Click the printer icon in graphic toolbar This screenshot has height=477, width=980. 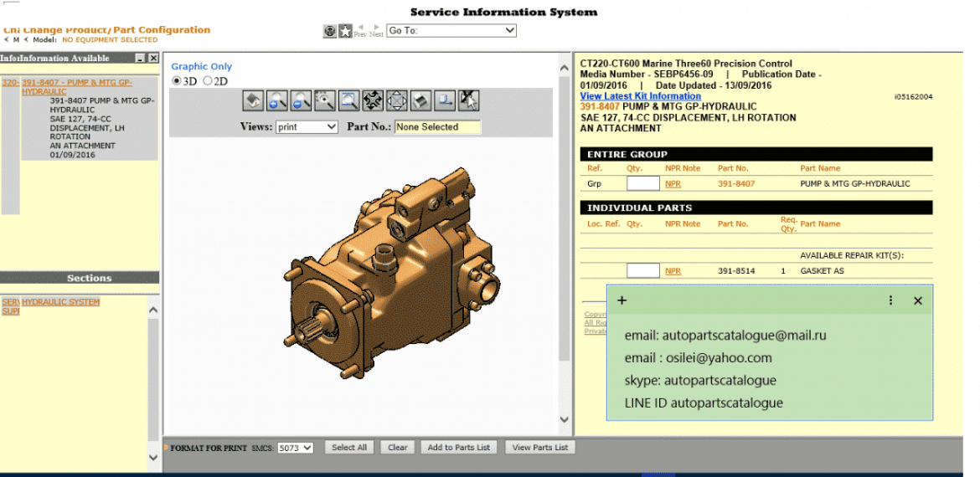[421, 101]
